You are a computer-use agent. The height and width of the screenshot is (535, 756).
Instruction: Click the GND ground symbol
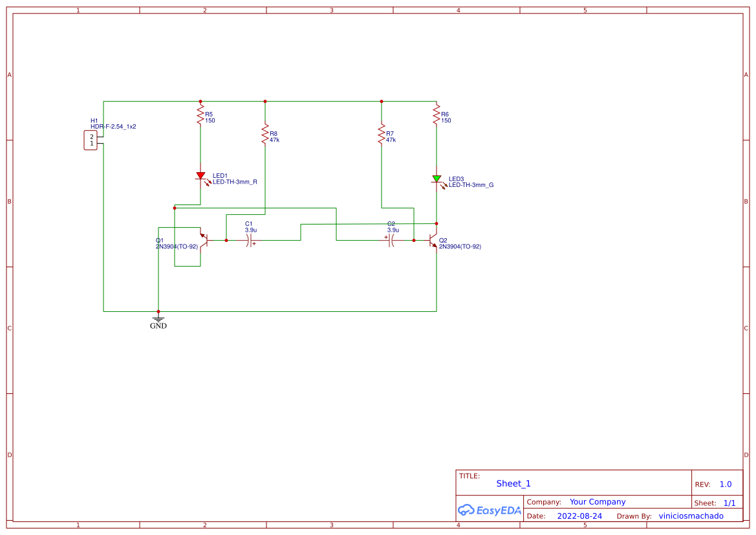158,320
